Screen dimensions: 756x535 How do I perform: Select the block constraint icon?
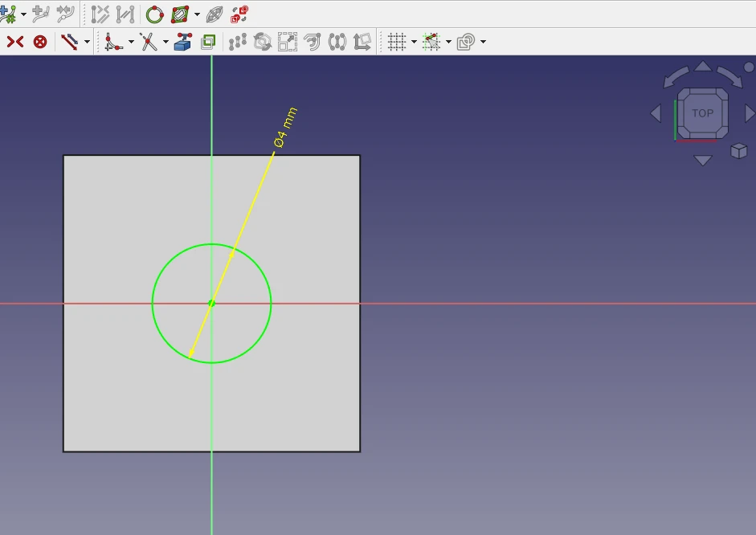[x=40, y=42]
